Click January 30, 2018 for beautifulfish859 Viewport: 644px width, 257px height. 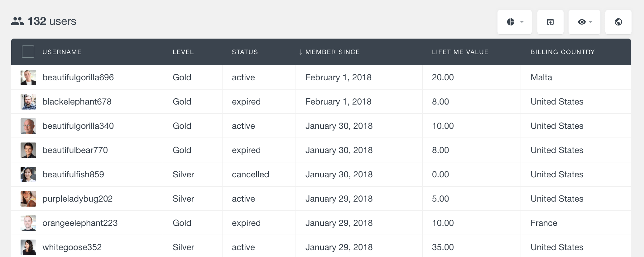(339, 175)
